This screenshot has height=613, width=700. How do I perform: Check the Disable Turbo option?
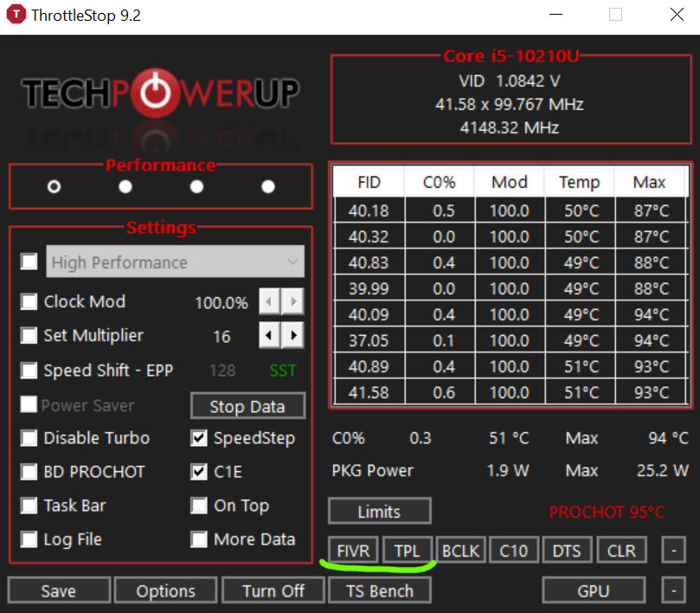coord(29,438)
